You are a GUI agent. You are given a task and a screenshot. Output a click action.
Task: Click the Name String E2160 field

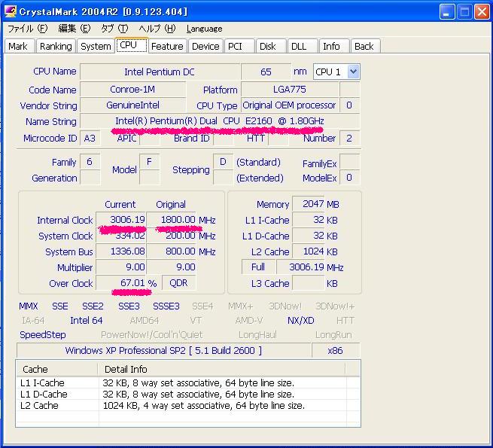coord(220,120)
